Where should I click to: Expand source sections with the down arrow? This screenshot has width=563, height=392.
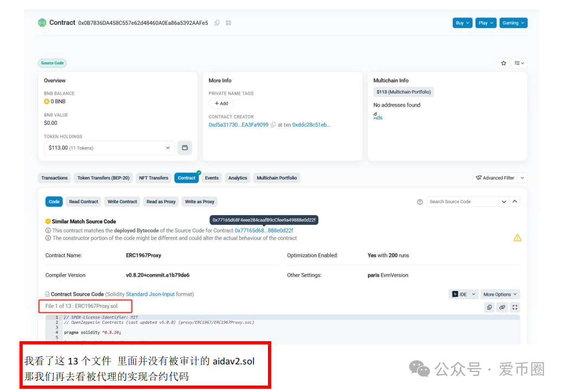504,202
